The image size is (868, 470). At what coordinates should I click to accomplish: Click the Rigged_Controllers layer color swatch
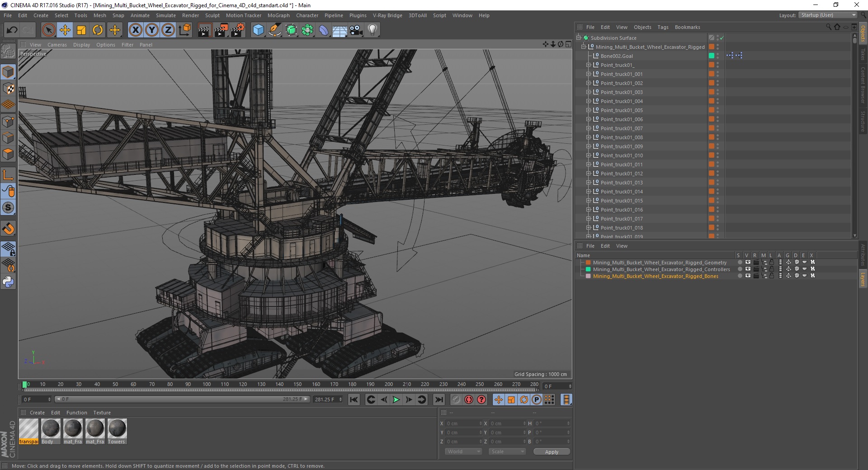pyautogui.click(x=588, y=269)
